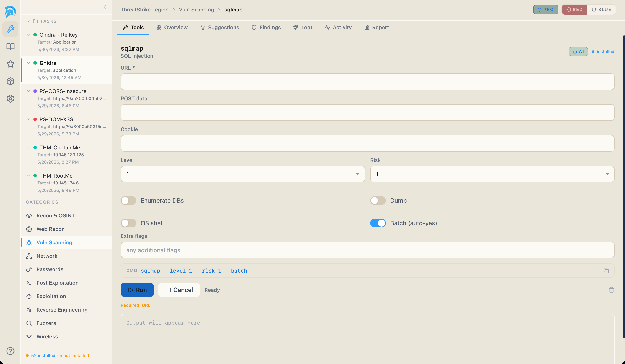Go to ThreatStrike Legion breadcrumb
The height and width of the screenshot is (364, 625).
click(145, 10)
